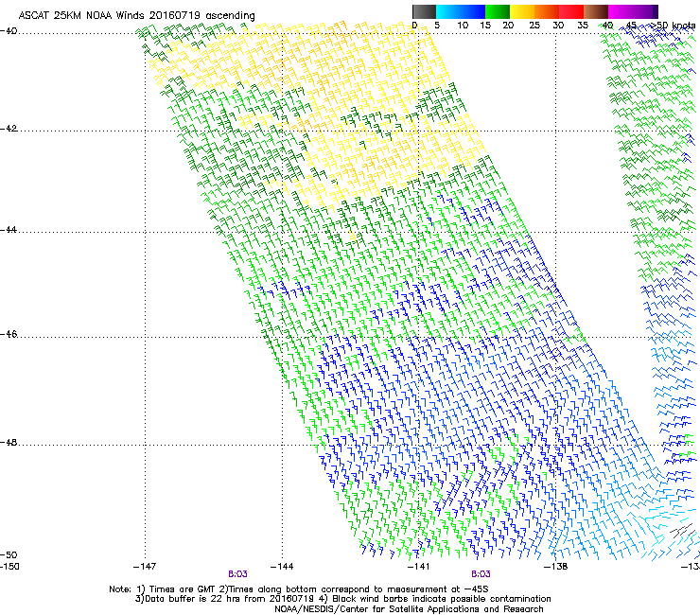Select the '35' label under the color bar
This screenshot has height=615, width=700.
[583, 26]
